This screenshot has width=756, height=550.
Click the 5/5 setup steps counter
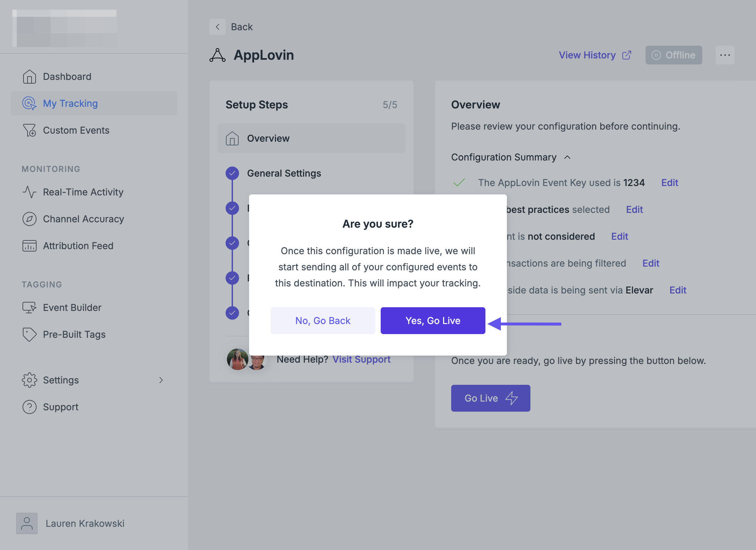point(390,105)
